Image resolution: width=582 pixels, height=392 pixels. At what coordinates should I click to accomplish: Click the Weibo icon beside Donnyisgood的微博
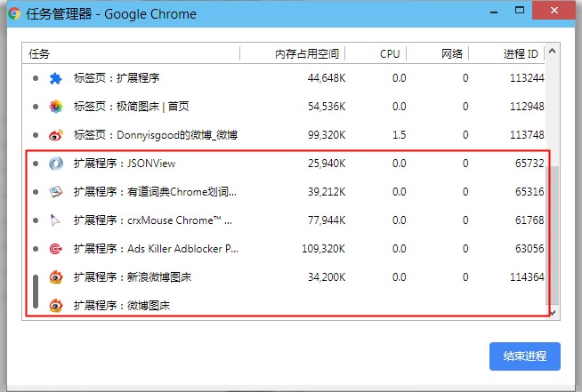(56, 135)
